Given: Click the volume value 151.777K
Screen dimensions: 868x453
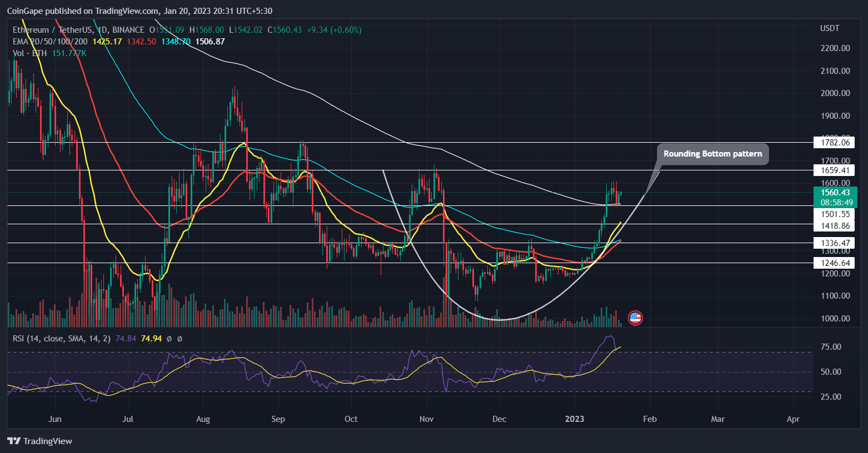Looking at the screenshot, I should point(69,53).
